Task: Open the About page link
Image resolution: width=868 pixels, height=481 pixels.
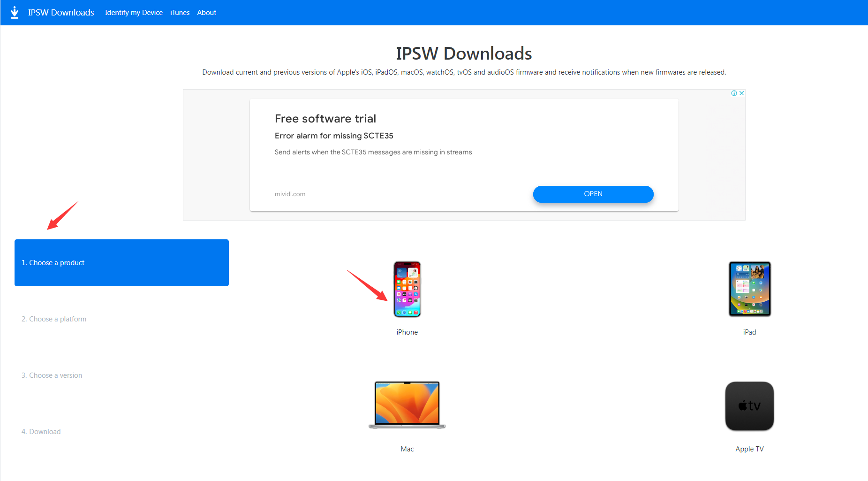Action: (206, 13)
